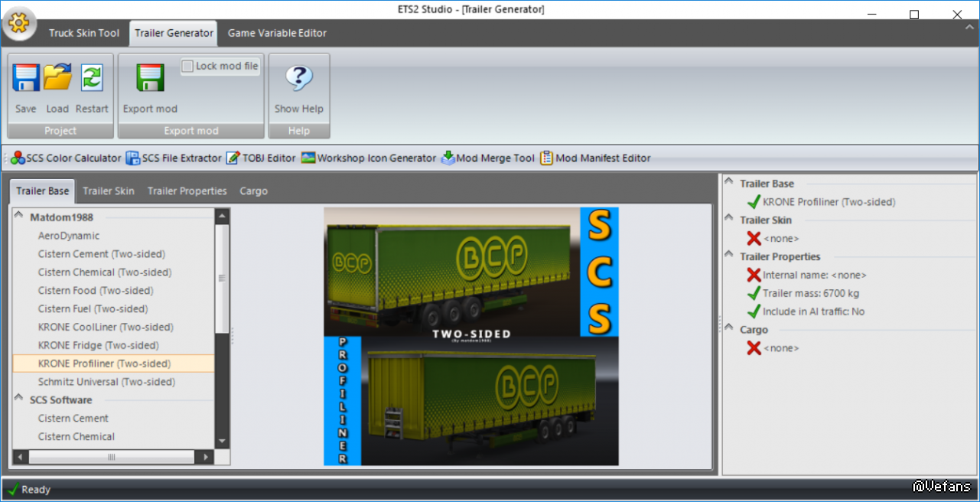Click the trailer list horizontal scrollbar thumb
Screen dimensions: 980x502
pos(111,457)
